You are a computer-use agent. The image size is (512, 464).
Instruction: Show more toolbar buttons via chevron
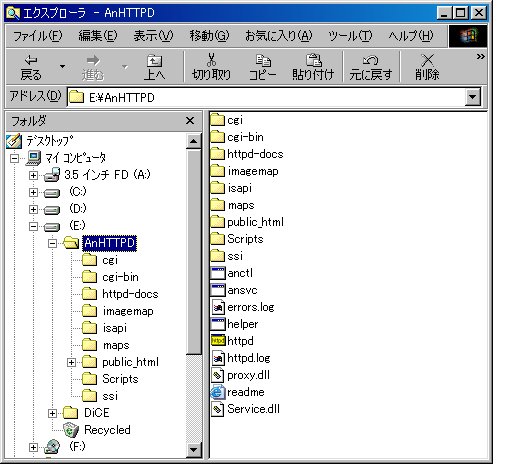pos(480,56)
